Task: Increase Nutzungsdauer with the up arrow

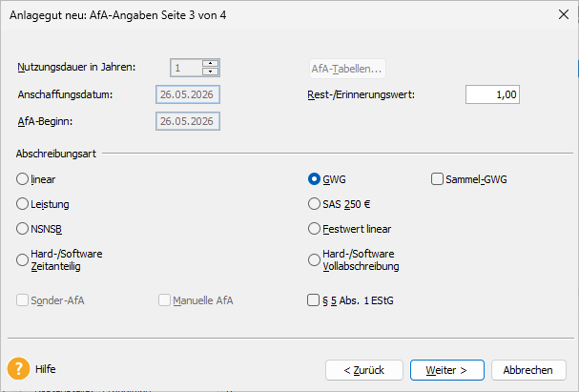Action: (211, 63)
